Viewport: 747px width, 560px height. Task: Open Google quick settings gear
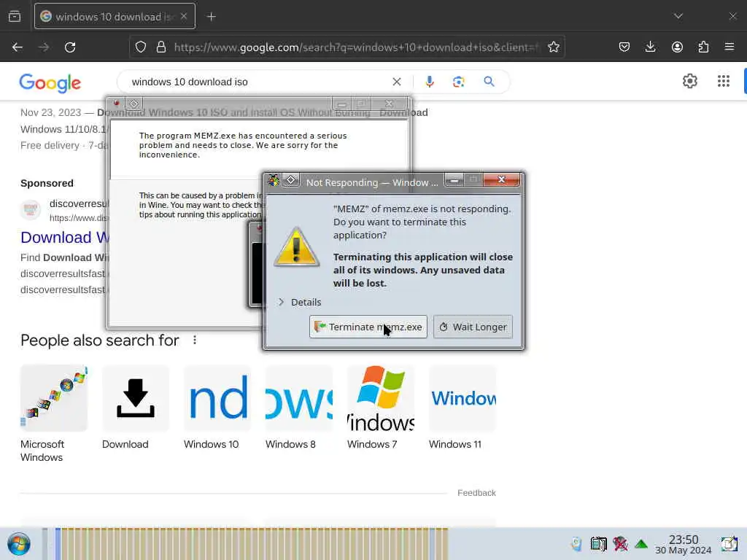tap(690, 82)
